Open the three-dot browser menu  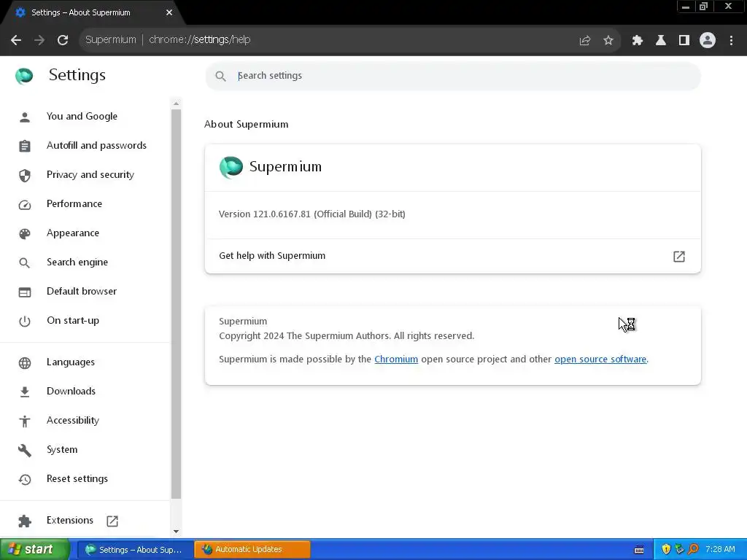731,41
